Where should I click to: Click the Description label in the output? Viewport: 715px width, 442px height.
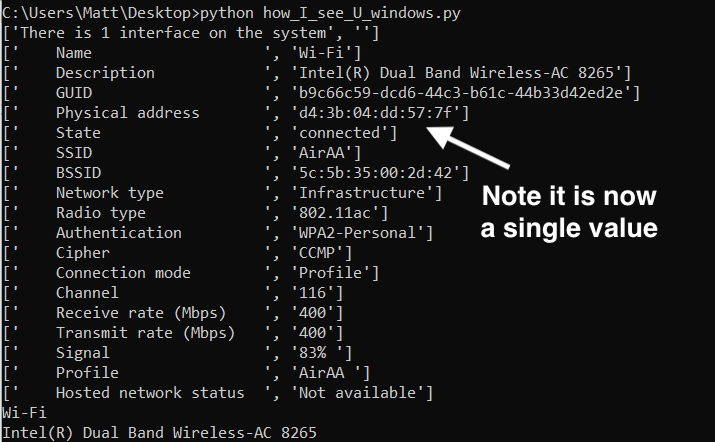click(105, 73)
